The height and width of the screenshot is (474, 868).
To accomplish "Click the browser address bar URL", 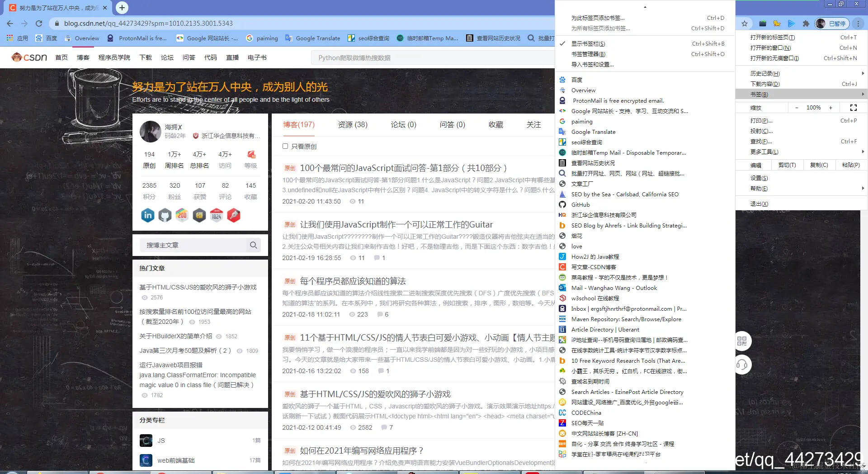I will coord(148,24).
